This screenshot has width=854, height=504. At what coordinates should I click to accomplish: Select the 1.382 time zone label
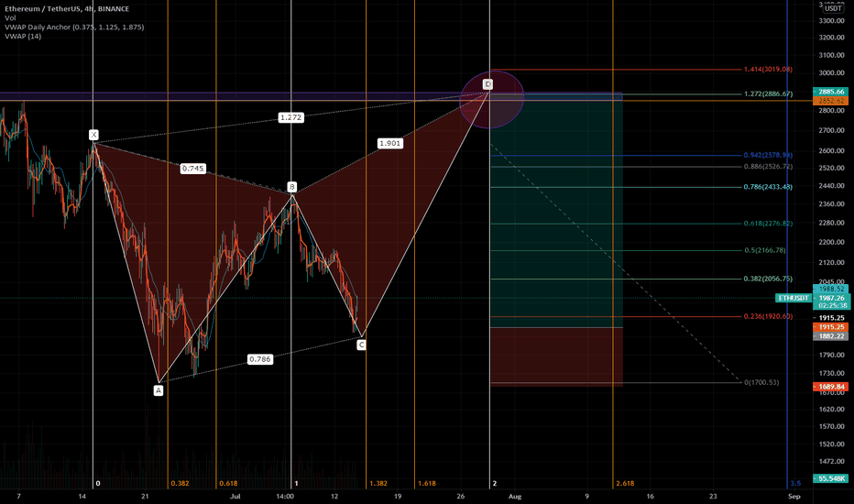378,483
